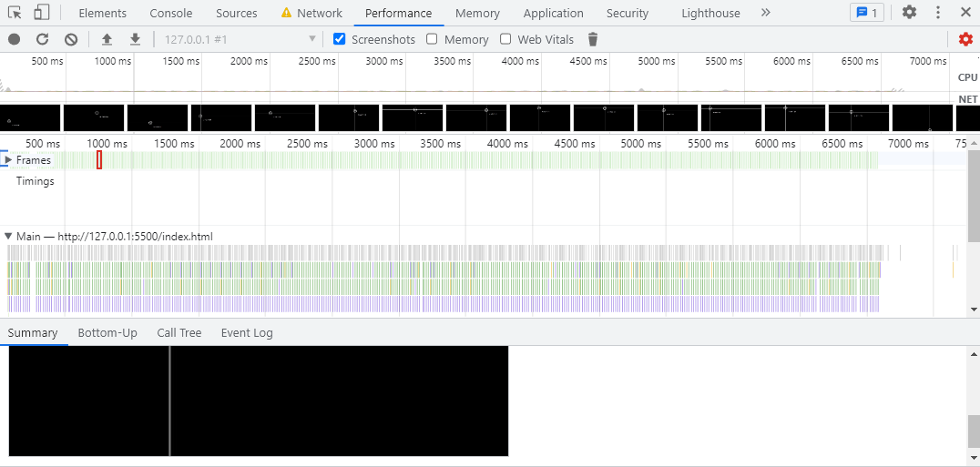Expand the Frames track
The height and width of the screenshot is (467, 980).
pyautogui.click(x=8, y=160)
